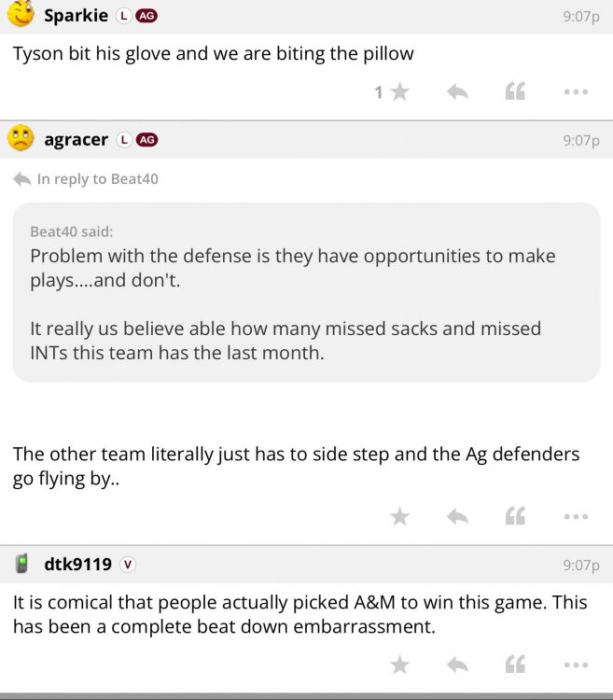
Task: Open more options on agracer's post
Action: tap(576, 516)
